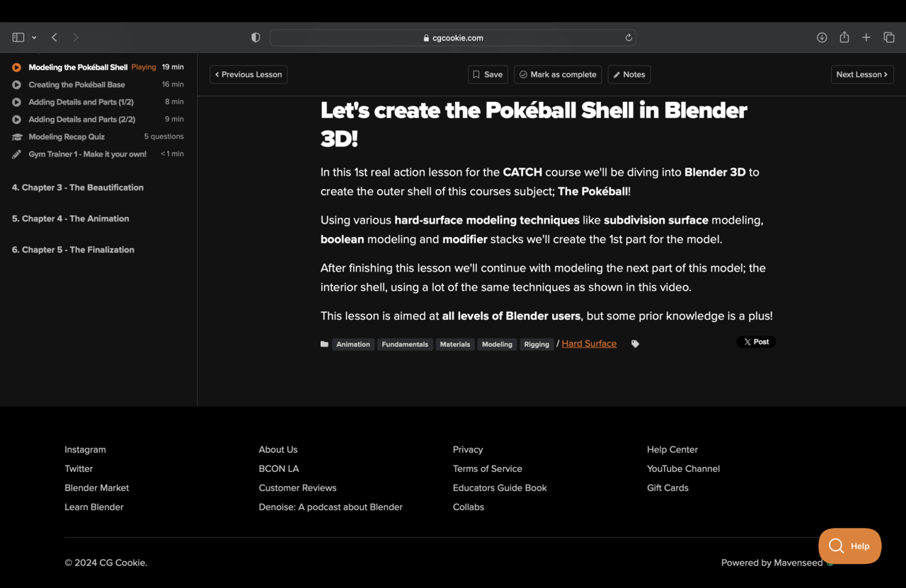Share via the X Post button
The width and height of the screenshot is (906, 588).
(x=756, y=342)
